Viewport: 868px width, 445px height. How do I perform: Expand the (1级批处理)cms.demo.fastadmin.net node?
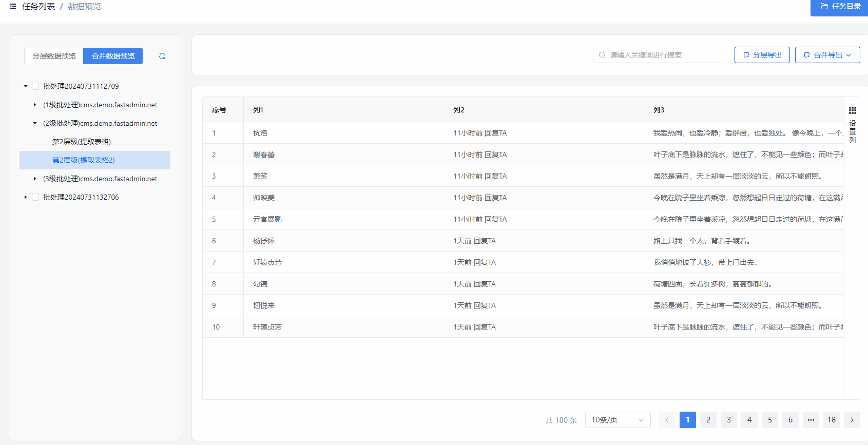pyautogui.click(x=35, y=105)
